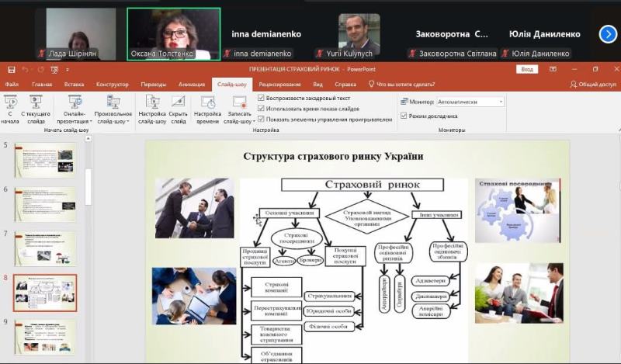Viewport: 621px width, 364px height.
Task: Expand Записать слайд-шоу dropdown arrow
Action: [x=254, y=122]
